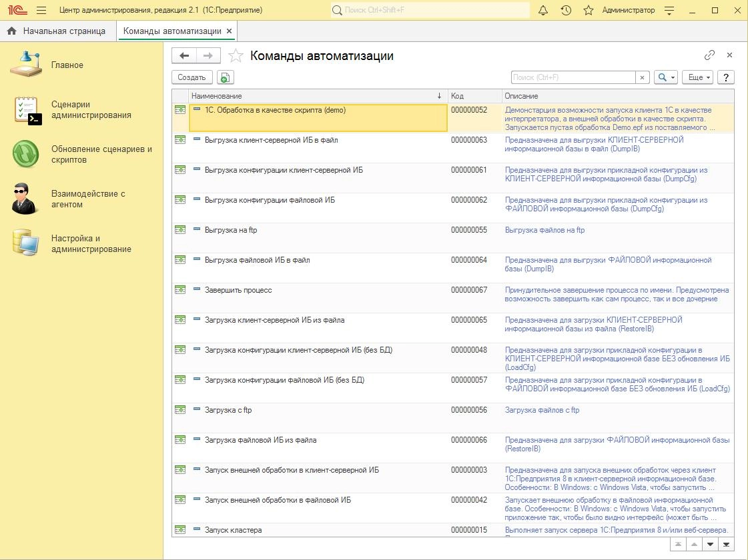The height and width of the screenshot is (560, 748).
Task: Click create-by-copying icon next to Создать
Action: point(225,77)
